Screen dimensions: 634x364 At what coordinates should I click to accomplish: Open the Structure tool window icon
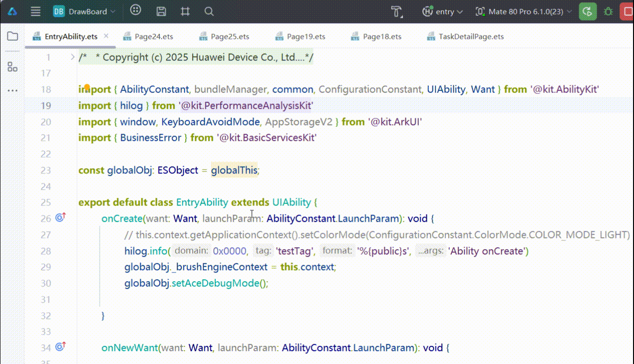pyautogui.click(x=12, y=67)
